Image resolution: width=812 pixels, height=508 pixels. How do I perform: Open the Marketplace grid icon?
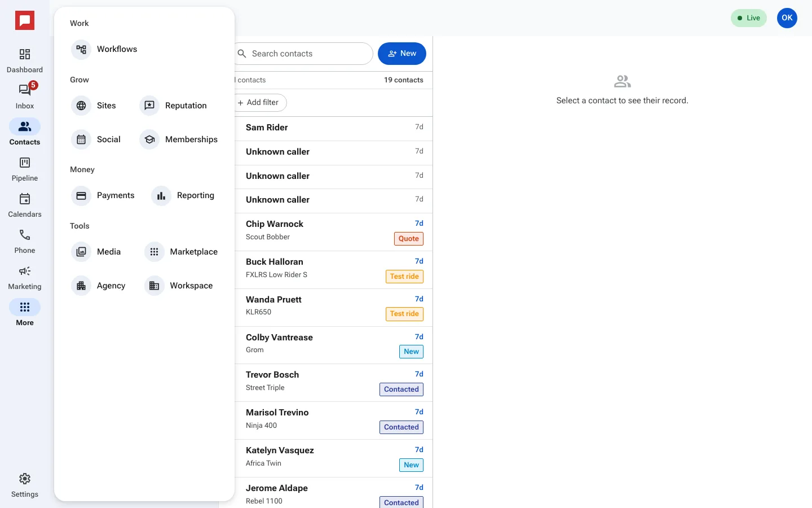(155, 252)
